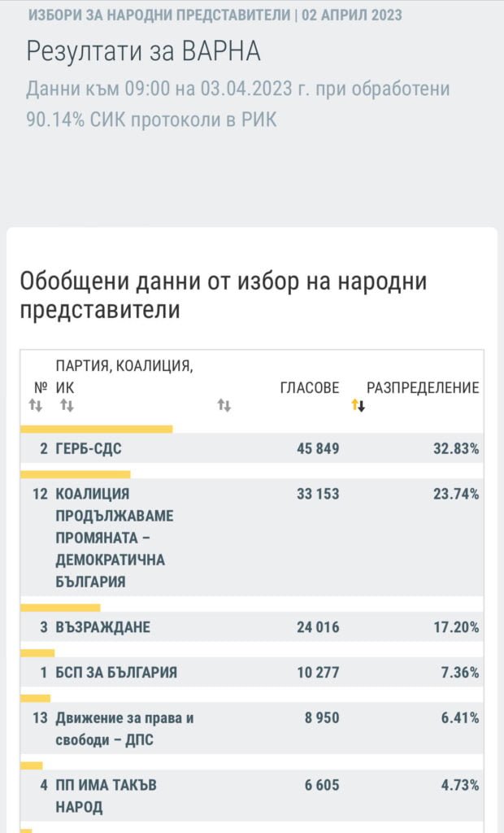Select the ГЕРБ-СДС row

click(89, 448)
